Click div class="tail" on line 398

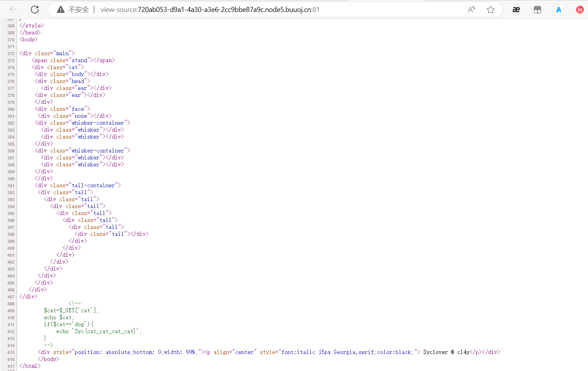pyautogui.click(x=103, y=234)
